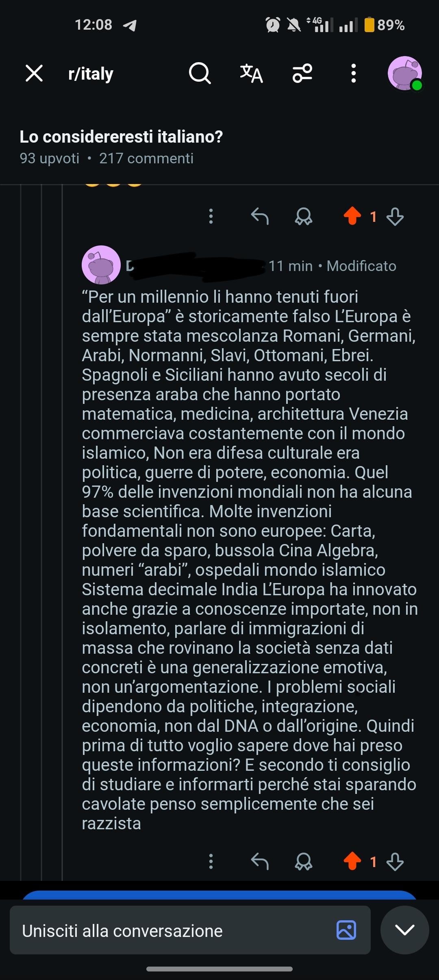Open the post title "Lo considereresti italiano?"
Viewport: 439px width, 980px height.
pos(121,137)
